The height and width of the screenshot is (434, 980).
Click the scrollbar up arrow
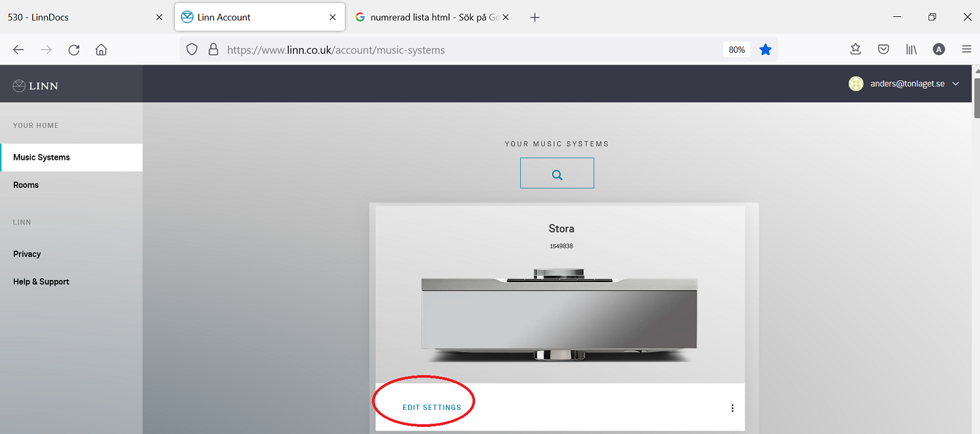(976, 70)
